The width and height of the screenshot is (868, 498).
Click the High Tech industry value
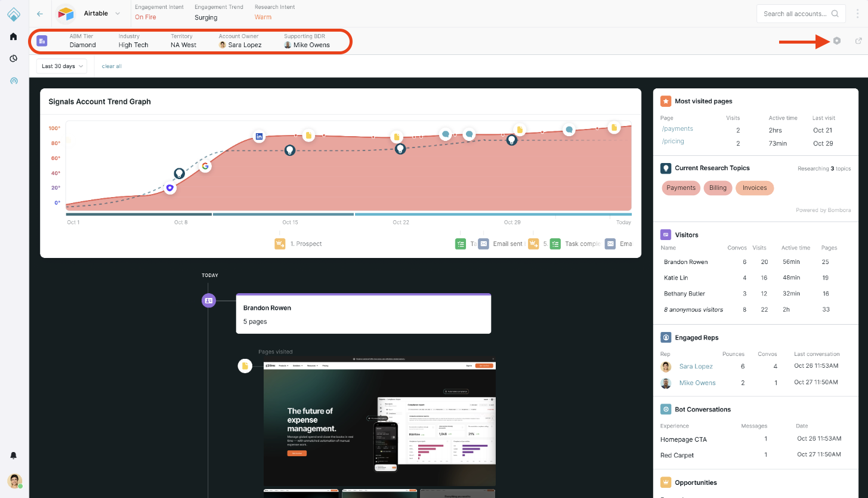(x=133, y=45)
